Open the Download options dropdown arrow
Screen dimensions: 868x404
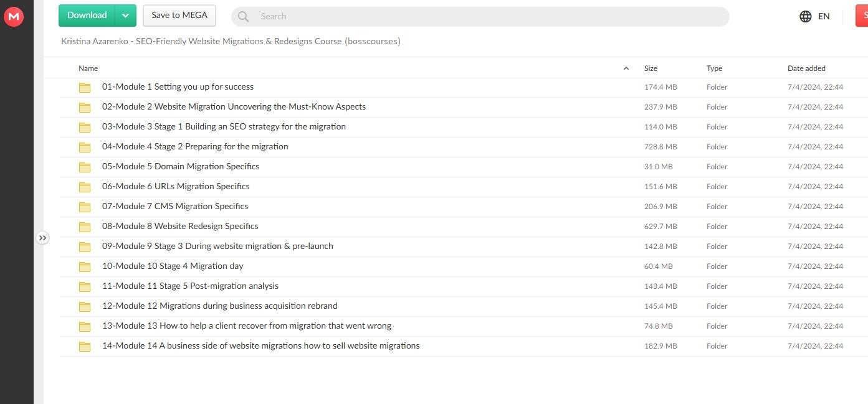coord(125,16)
